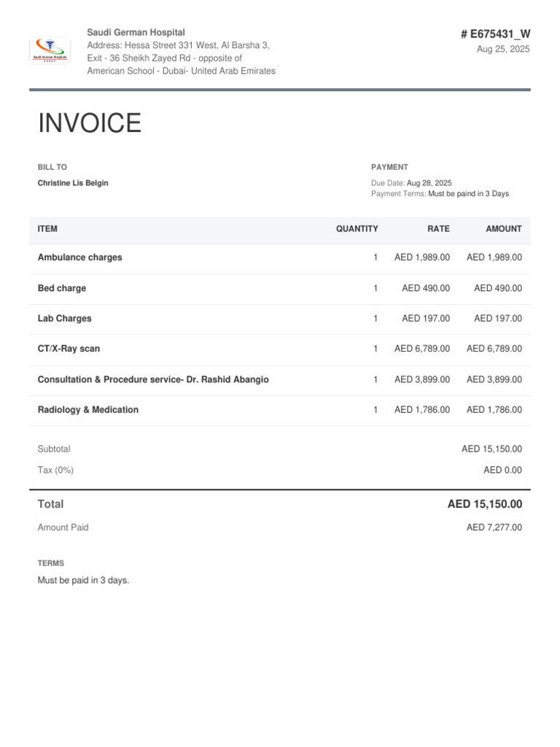Click the 'Bed charge' item
The height and width of the screenshot is (747, 560).
tap(62, 288)
